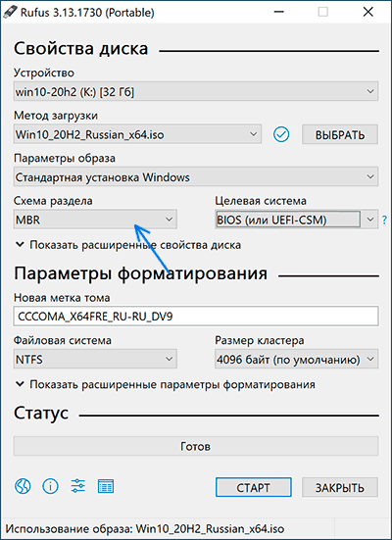Click the Файловая система label
This screenshot has width=392, height=540.
(x=63, y=340)
